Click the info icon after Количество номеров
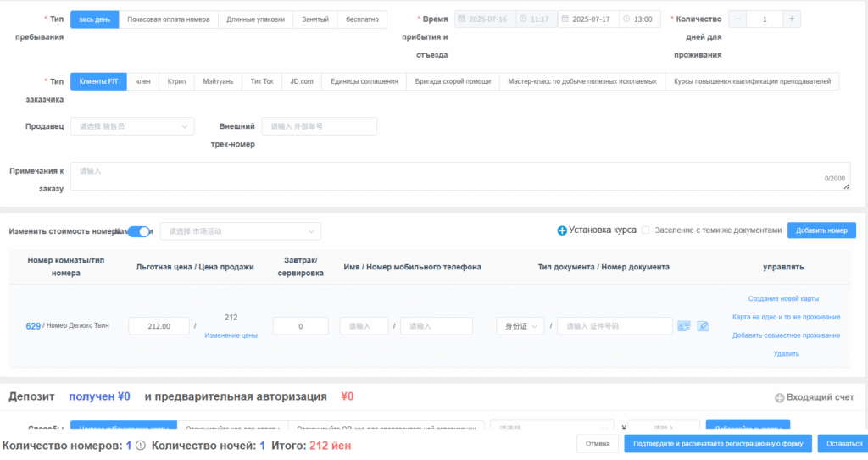868x460 pixels. tap(141, 445)
